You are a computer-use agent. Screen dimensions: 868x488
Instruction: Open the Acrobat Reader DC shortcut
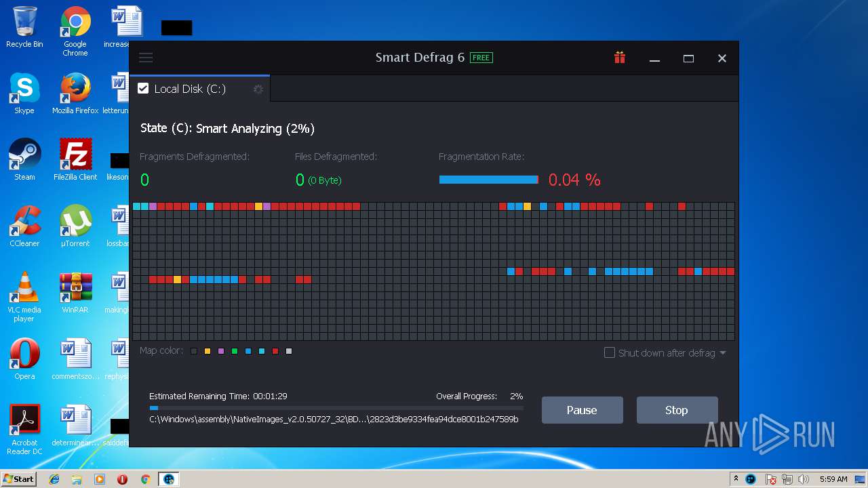click(24, 430)
